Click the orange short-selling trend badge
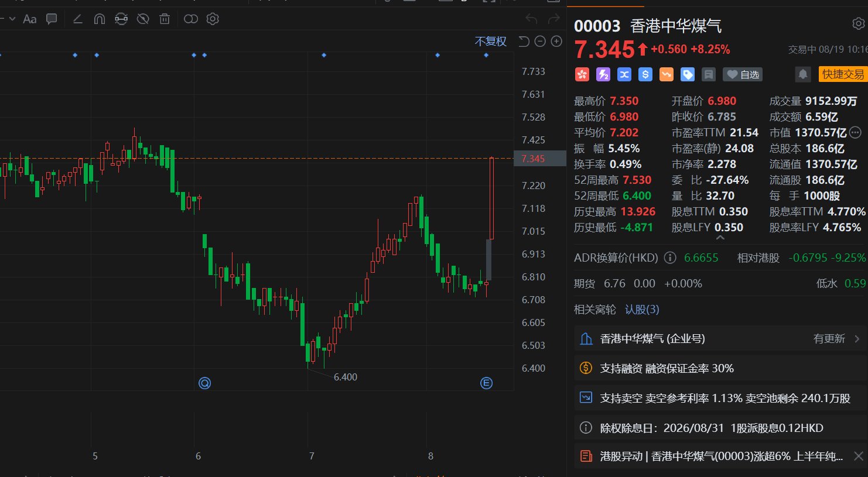The height and width of the screenshot is (477, 868). (666, 74)
